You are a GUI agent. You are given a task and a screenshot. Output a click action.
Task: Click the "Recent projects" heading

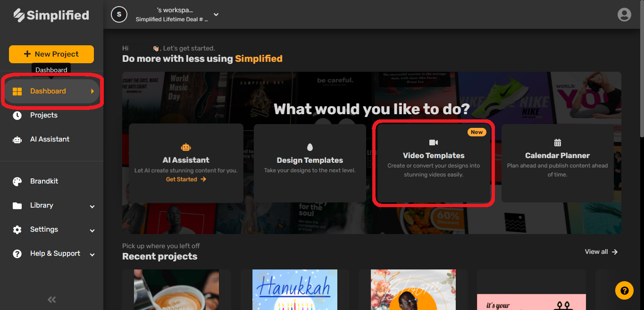pyautogui.click(x=160, y=257)
